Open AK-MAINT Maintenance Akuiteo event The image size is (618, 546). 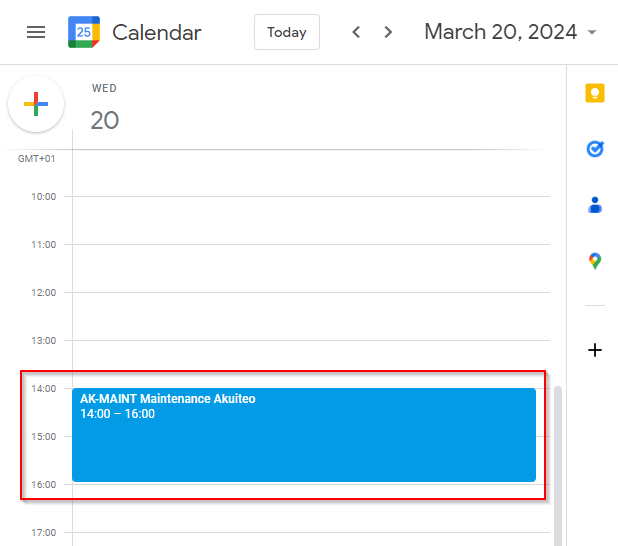click(304, 435)
